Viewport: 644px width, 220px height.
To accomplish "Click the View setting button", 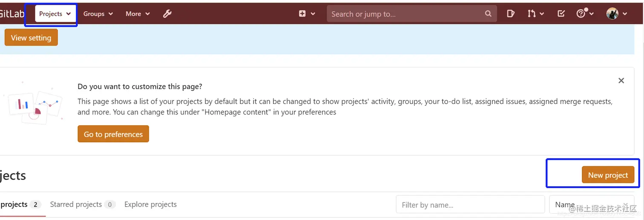I will coord(31,38).
